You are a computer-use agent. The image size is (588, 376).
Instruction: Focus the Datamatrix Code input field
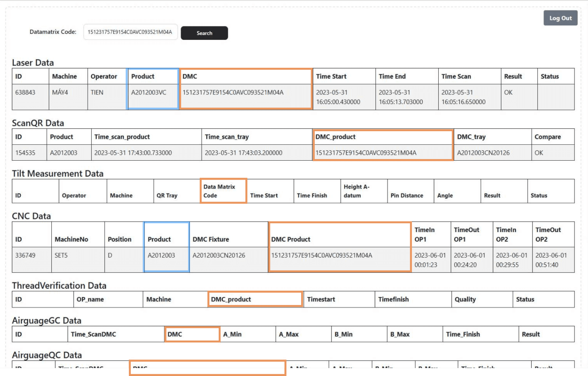tap(130, 32)
